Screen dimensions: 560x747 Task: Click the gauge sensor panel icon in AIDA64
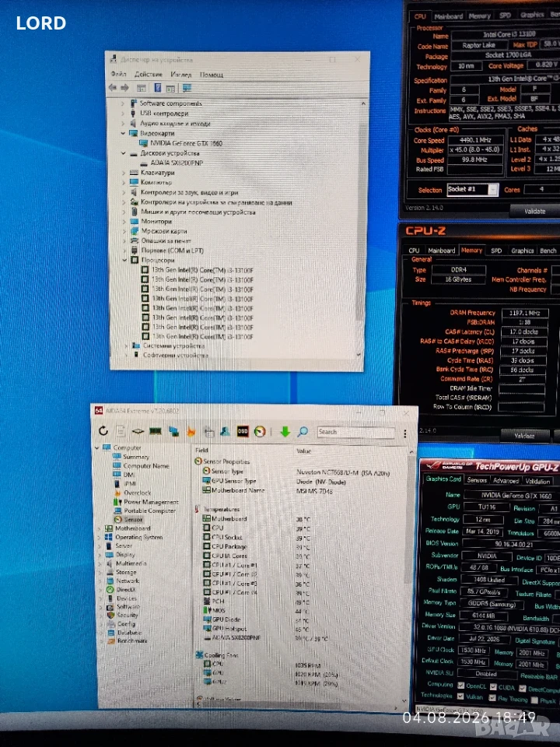(x=260, y=432)
